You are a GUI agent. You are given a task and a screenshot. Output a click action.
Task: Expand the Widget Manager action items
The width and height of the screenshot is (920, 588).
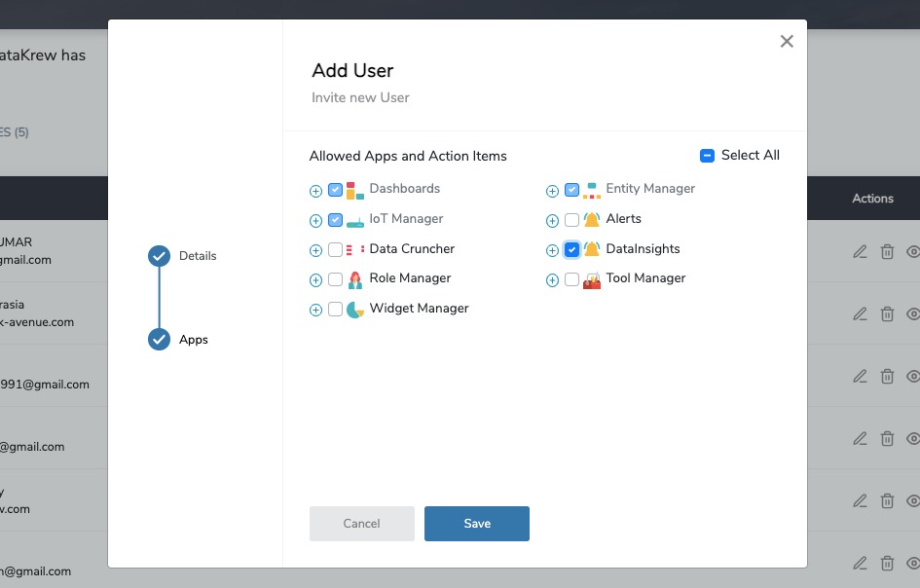(x=315, y=310)
